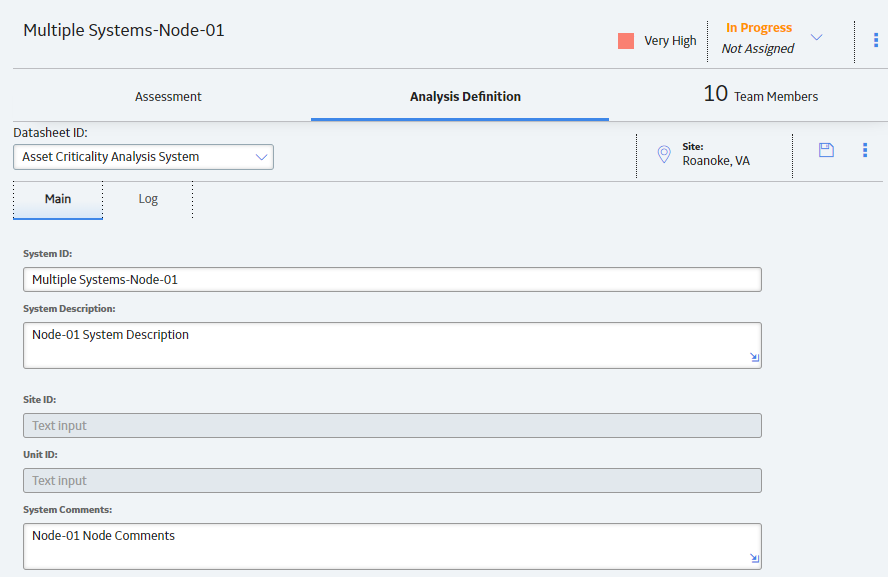
Task: Open the page-level three-dot menu at top right
Action: coord(876,40)
